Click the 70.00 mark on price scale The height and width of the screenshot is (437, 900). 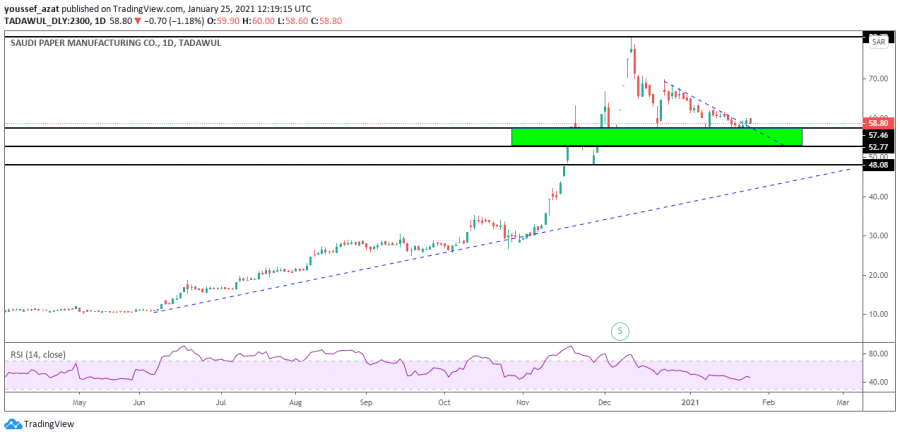878,78
